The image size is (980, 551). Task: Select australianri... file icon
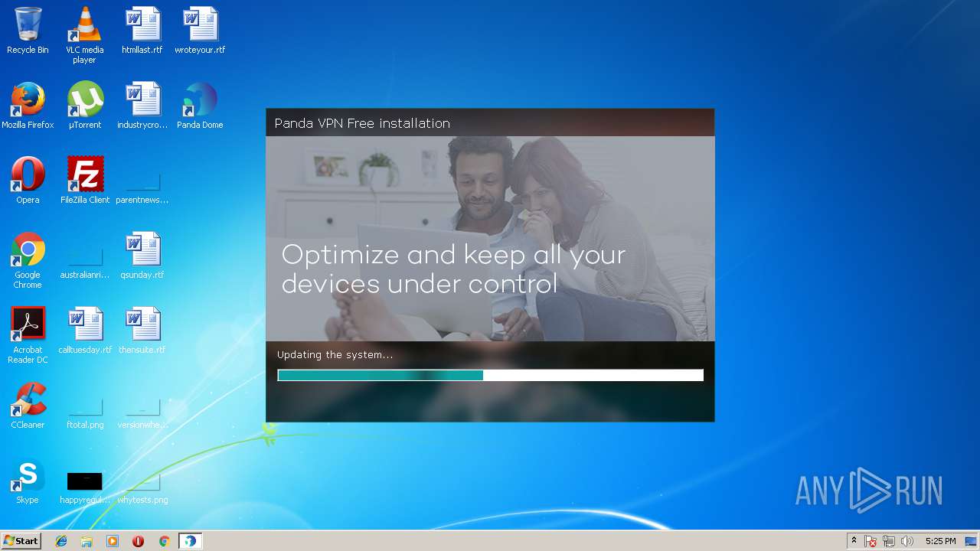click(x=85, y=257)
